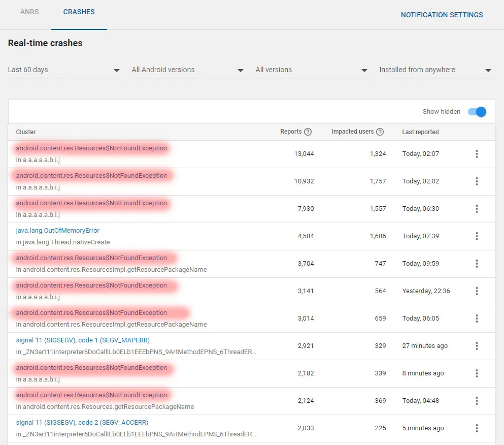504x445 pixels.
Task: Open kebab menu for Yesterday 22:36 row
Action: click(x=477, y=291)
